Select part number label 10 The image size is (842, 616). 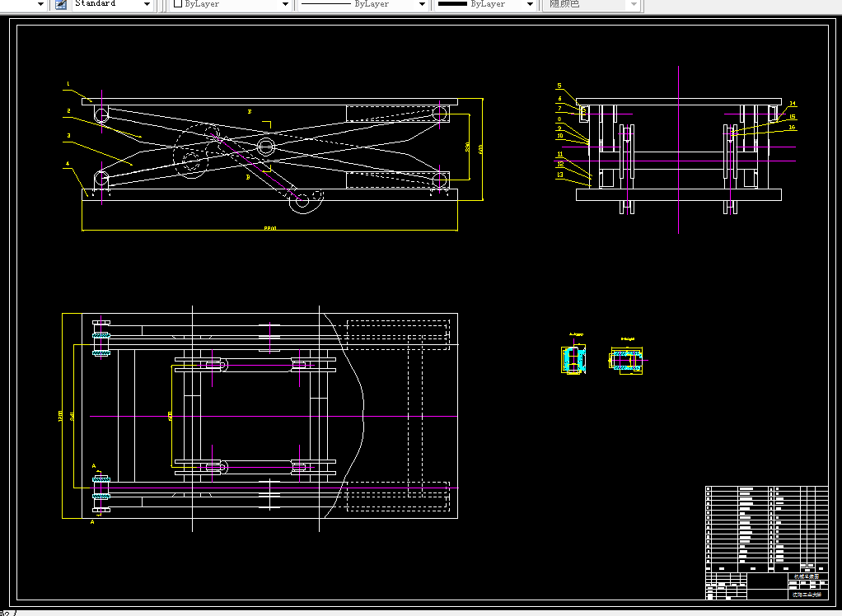tap(560, 136)
